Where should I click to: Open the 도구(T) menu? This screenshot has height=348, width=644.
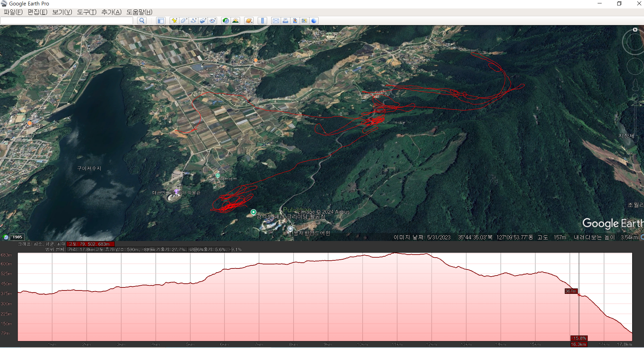87,12
